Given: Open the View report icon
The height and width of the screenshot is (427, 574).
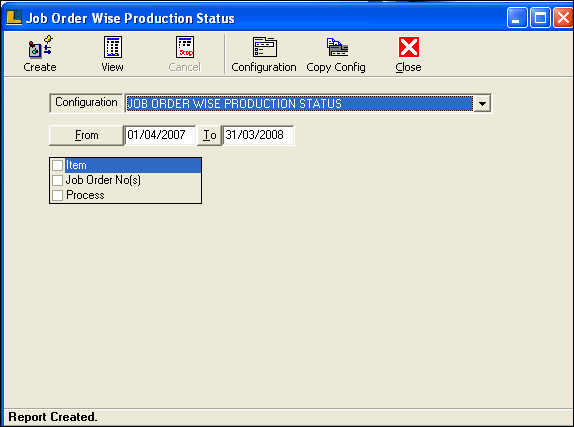Looking at the screenshot, I should click(x=113, y=47).
